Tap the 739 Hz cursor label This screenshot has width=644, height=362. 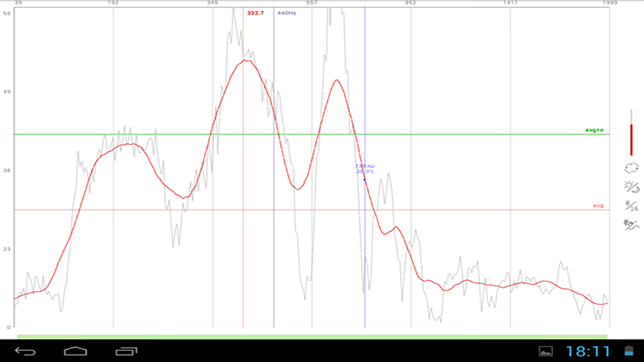365,169
